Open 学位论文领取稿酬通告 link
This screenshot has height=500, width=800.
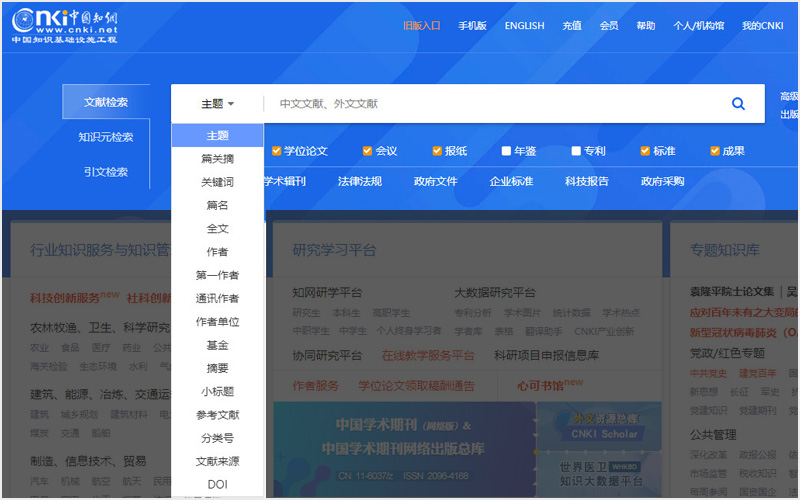point(416,386)
